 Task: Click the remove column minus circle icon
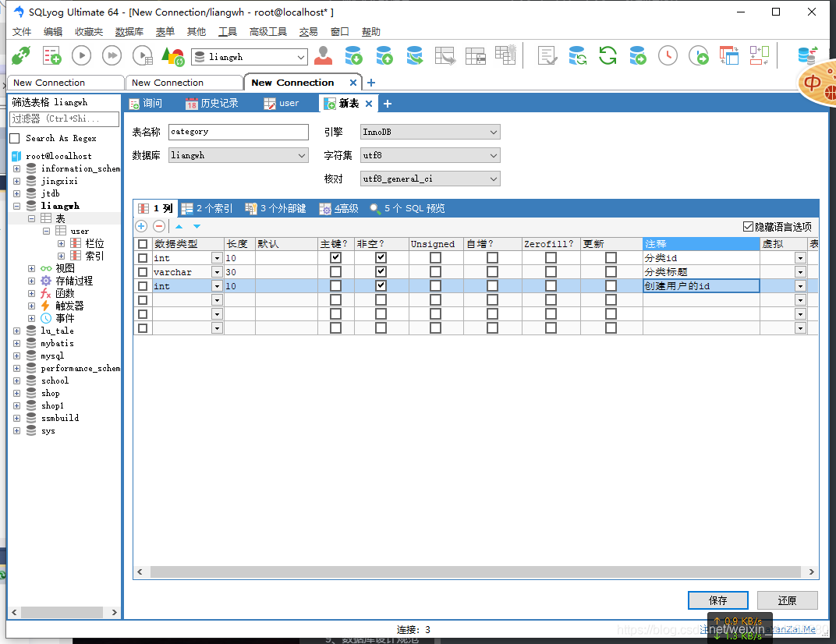point(159,227)
